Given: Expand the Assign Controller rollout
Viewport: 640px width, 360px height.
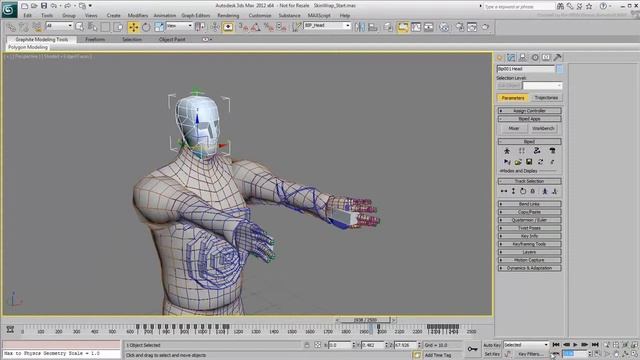Looking at the screenshot, I should 529,111.
